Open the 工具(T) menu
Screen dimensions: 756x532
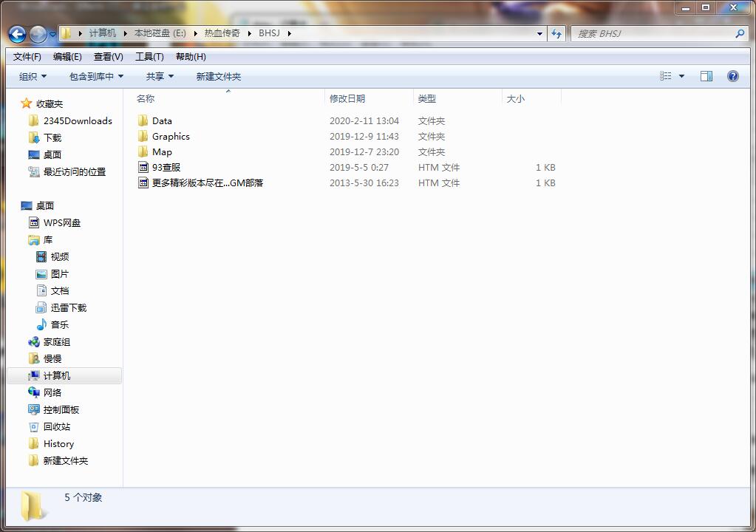pos(149,57)
